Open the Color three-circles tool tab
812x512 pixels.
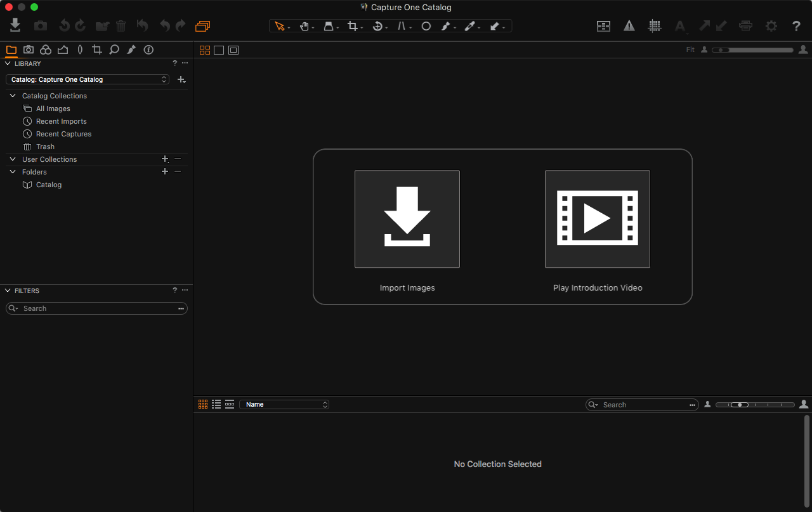pos(46,49)
